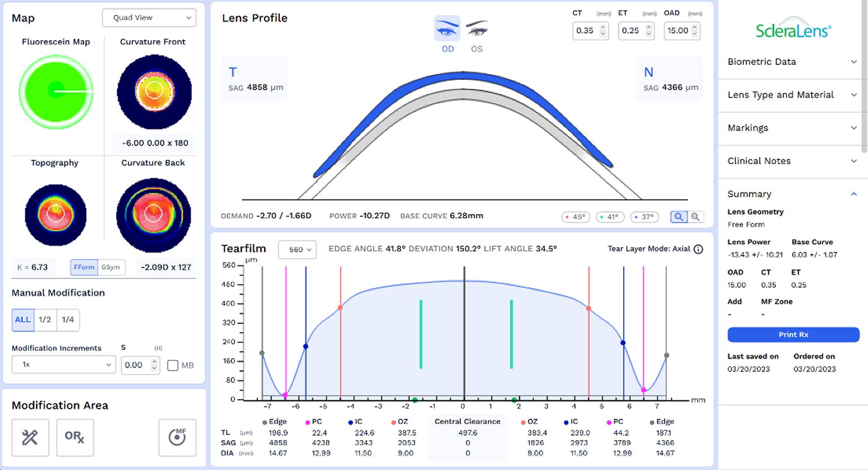
Task: Open the Modification Increments 1x dropdown
Action: [64, 365]
